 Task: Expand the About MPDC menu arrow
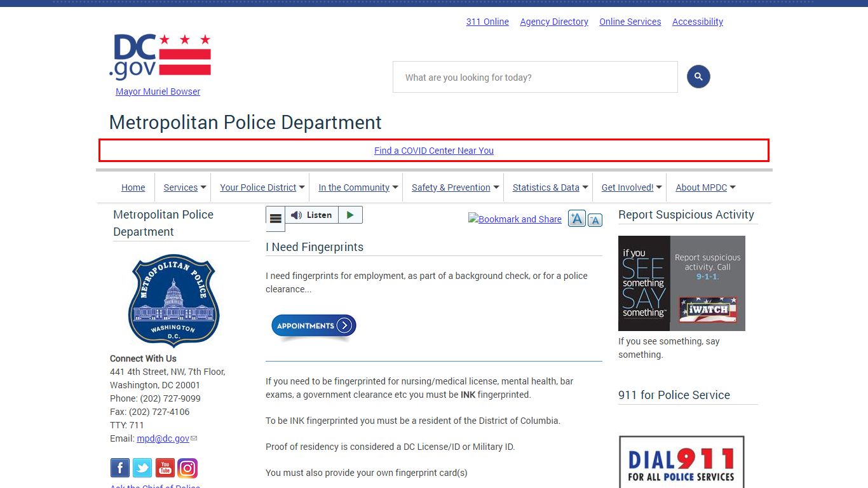(x=733, y=187)
